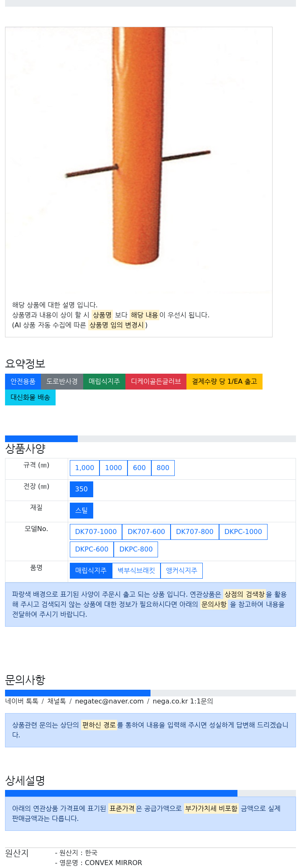Click the negatec@naver.com contact text
The height and width of the screenshot is (868, 301).
click(109, 701)
